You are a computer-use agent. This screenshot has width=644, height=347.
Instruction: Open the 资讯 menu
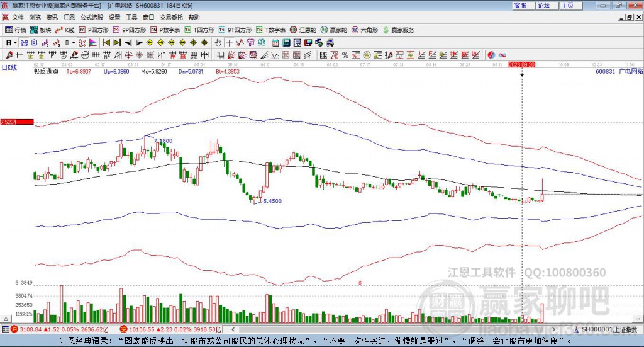pyautogui.click(x=52, y=17)
